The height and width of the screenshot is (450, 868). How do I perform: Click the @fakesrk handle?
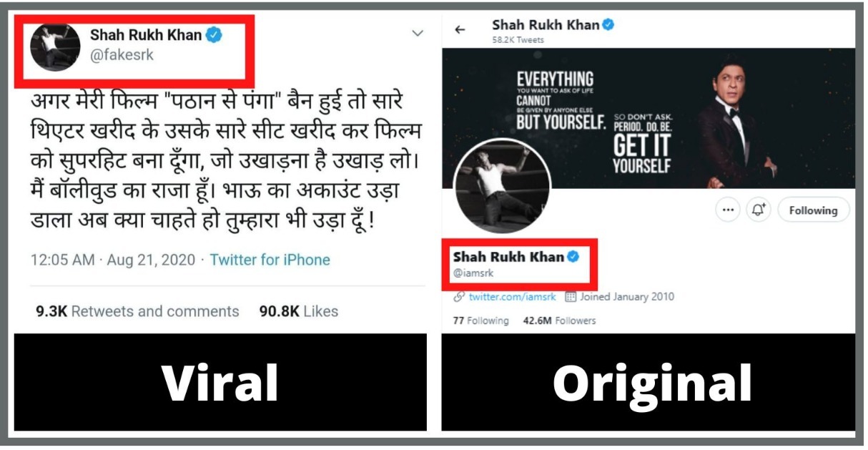[x=122, y=55]
